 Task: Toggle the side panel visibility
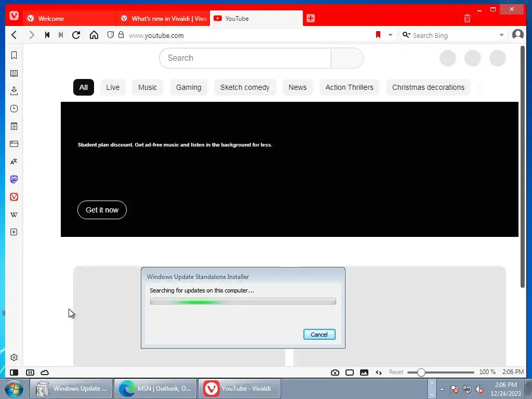click(14, 372)
